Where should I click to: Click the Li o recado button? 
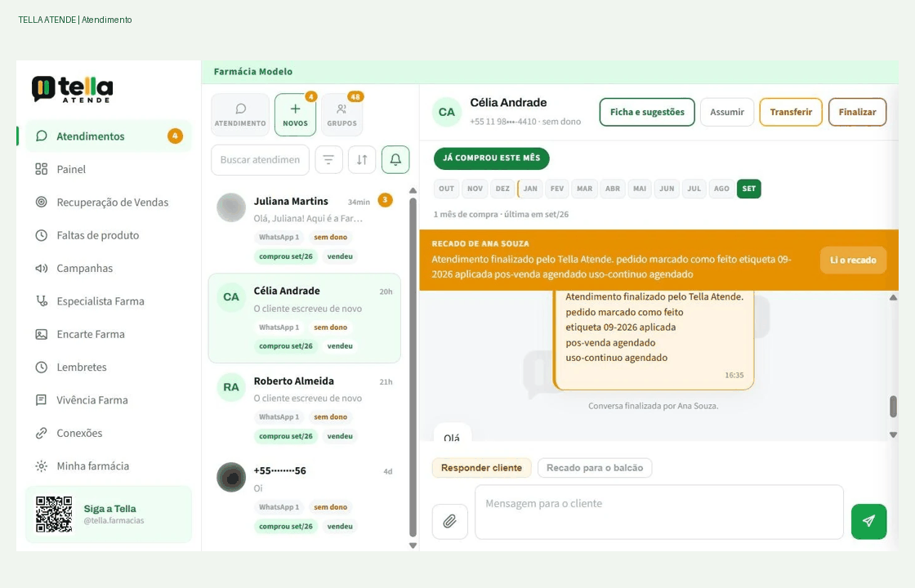pyautogui.click(x=853, y=261)
